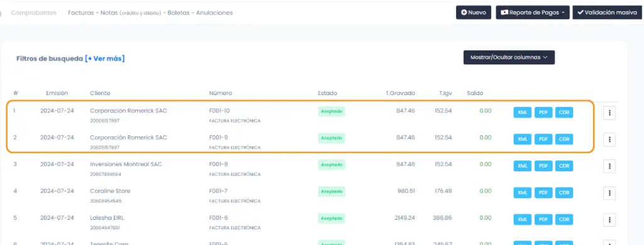Open the options menu for F001-6
The width and height of the screenshot is (644, 245).
[x=609, y=220]
